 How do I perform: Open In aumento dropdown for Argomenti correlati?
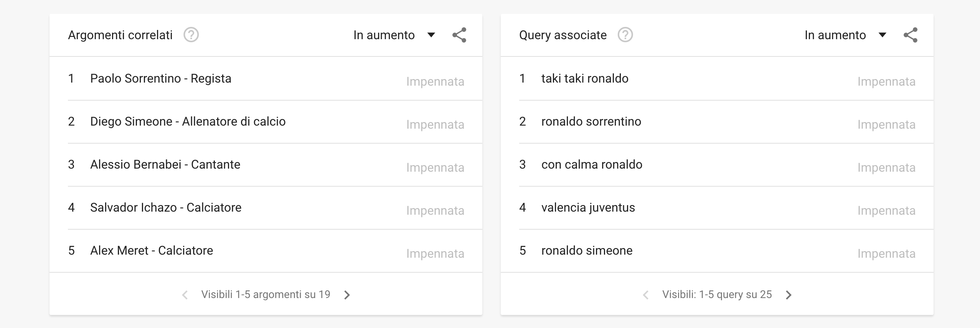(x=394, y=35)
